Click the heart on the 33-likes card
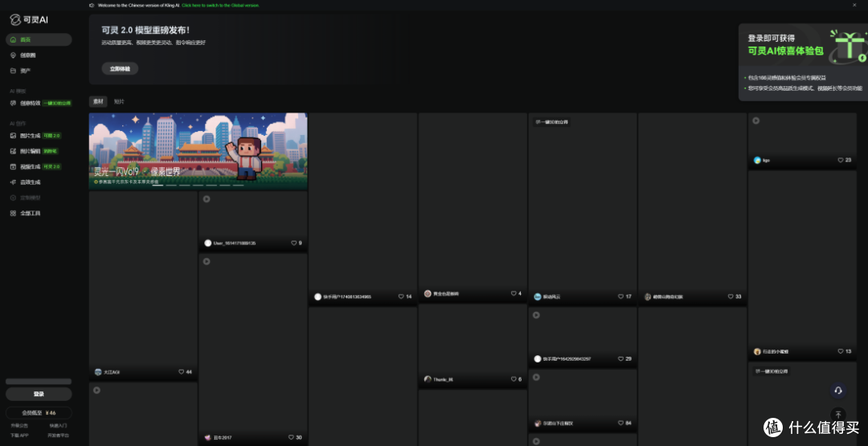 tap(731, 297)
